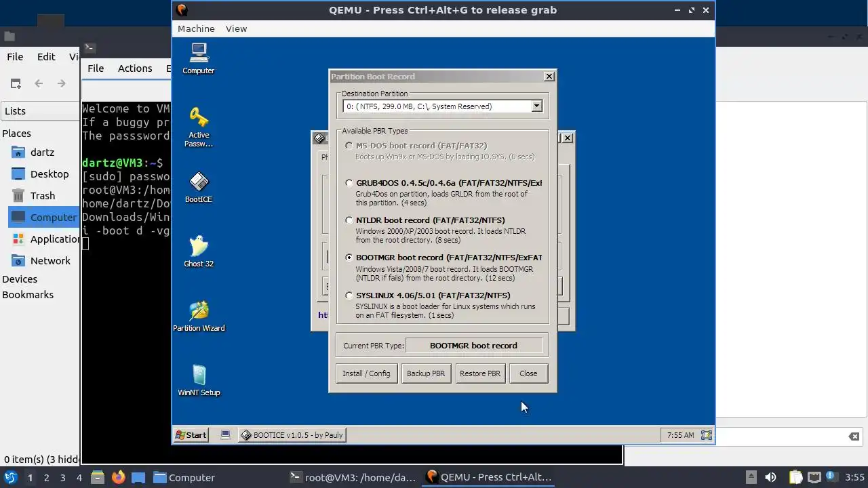Go back in the file manager
Image resolution: width=868 pixels, height=488 pixels.
[39, 83]
